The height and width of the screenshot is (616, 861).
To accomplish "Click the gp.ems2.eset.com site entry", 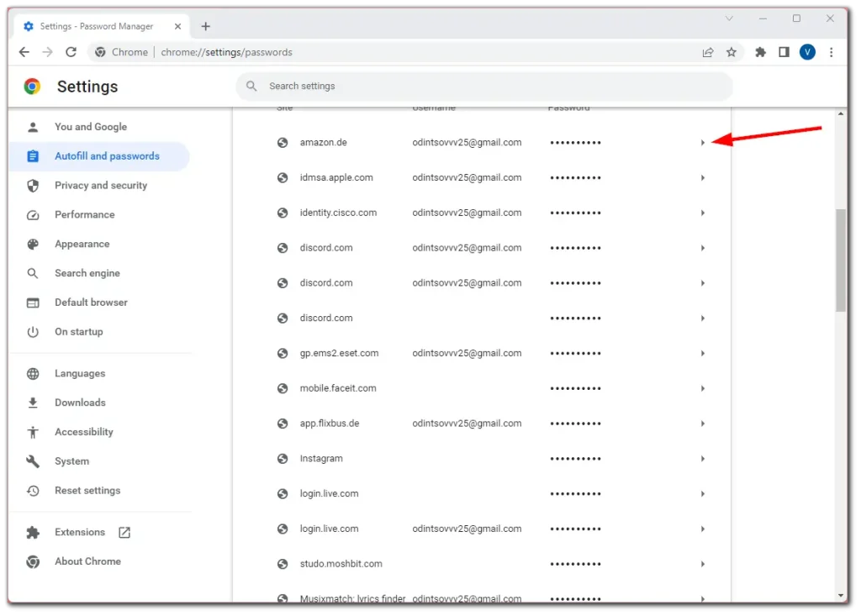I will [x=339, y=353].
